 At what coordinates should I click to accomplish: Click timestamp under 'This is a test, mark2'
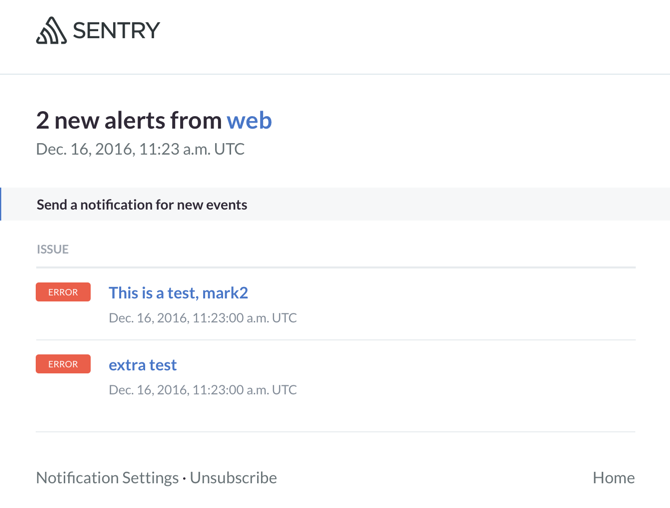[202, 318]
